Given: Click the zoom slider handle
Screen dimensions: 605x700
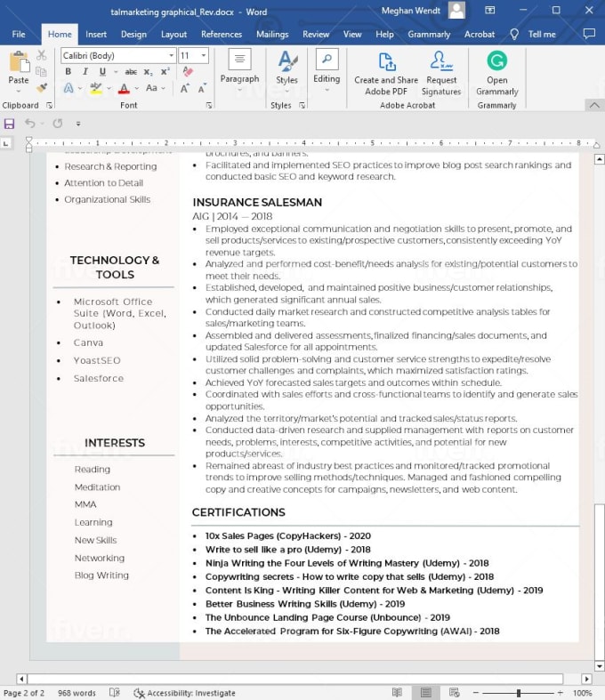Looking at the screenshot, I should click(x=519, y=693).
